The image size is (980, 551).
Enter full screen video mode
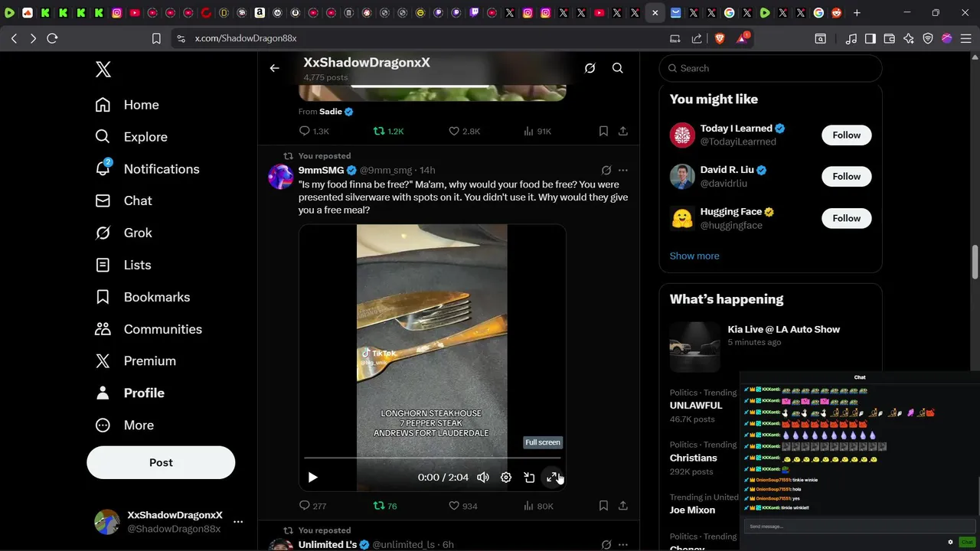552,478
